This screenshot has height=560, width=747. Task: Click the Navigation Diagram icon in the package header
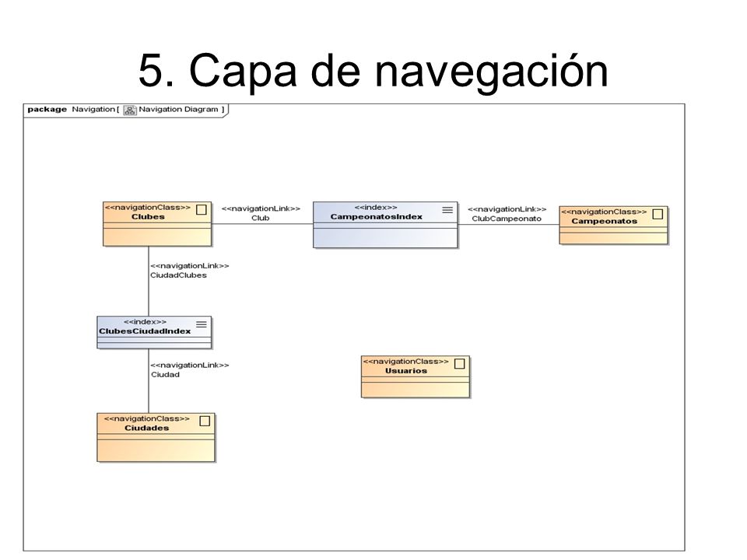[x=130, y=110]
